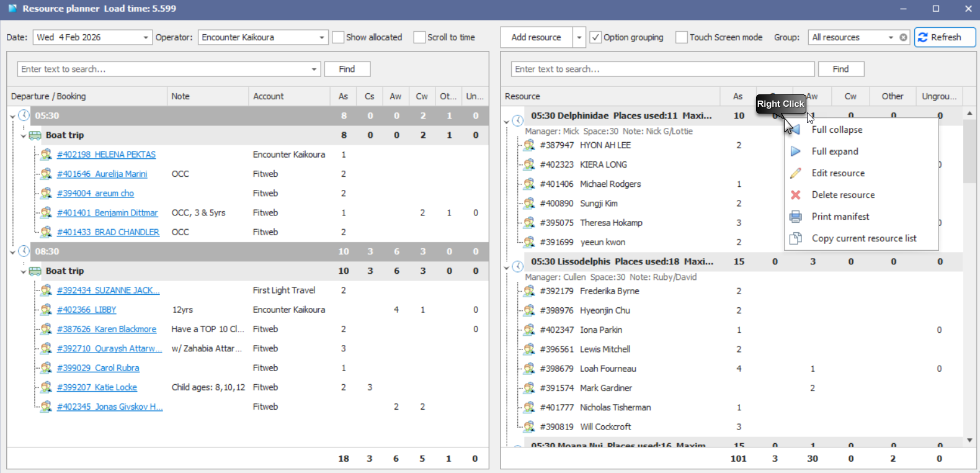Click person icon beside SUZANNE JACK booking

(x=46, y=290)
